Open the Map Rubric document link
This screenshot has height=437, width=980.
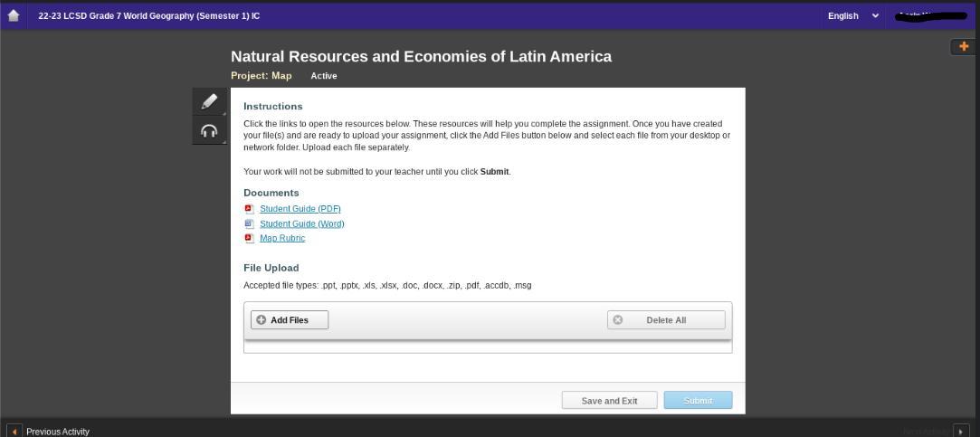pos(282,238)
